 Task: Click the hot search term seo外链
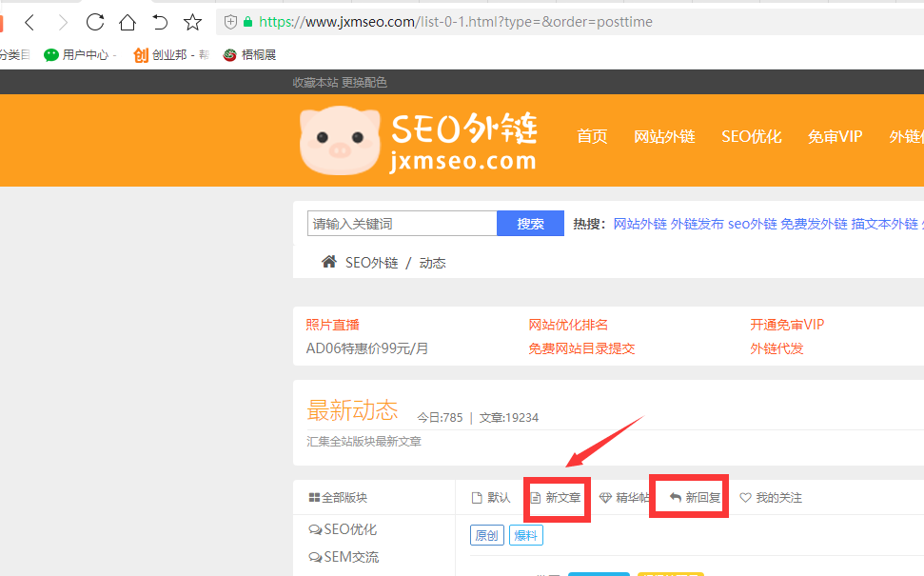click(753, 224)
